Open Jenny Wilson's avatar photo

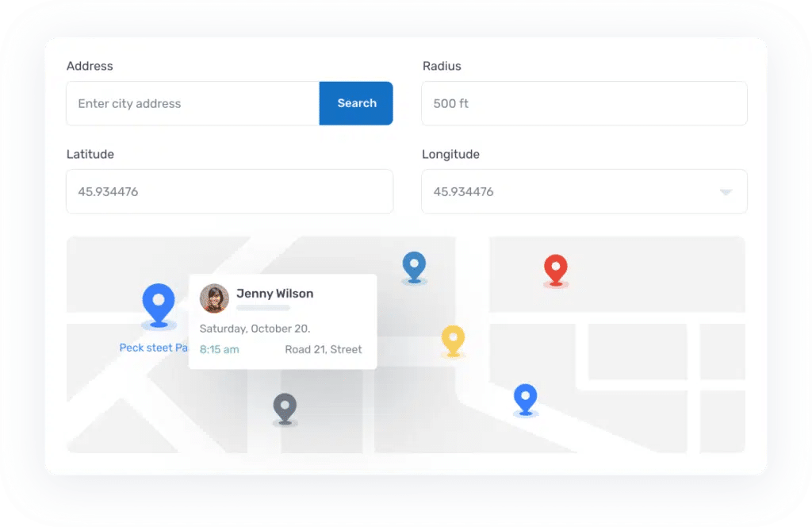tap(214, 298)
